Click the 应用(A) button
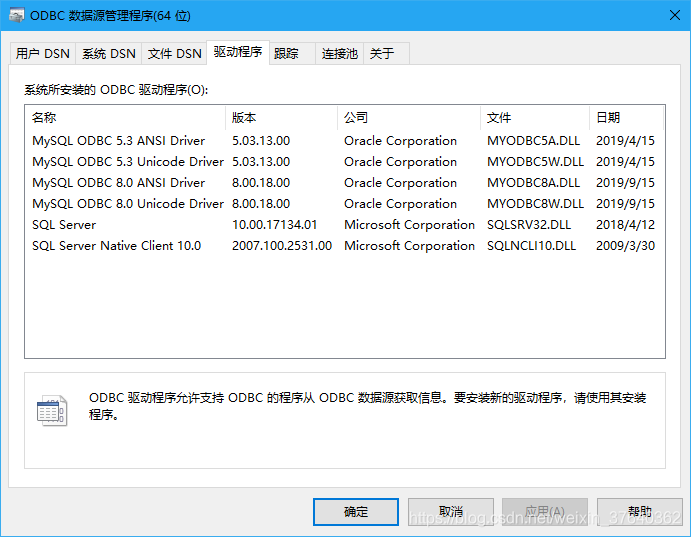The height and width of the screenshot is (537, 691). pos(545,512)
